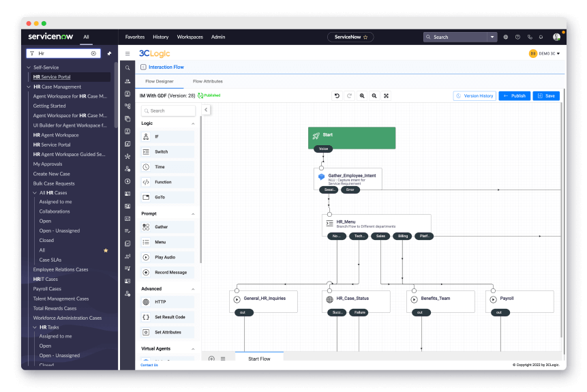Open the Favorites menu
This screenshot has width=587, height=392.
click(135, 37)
